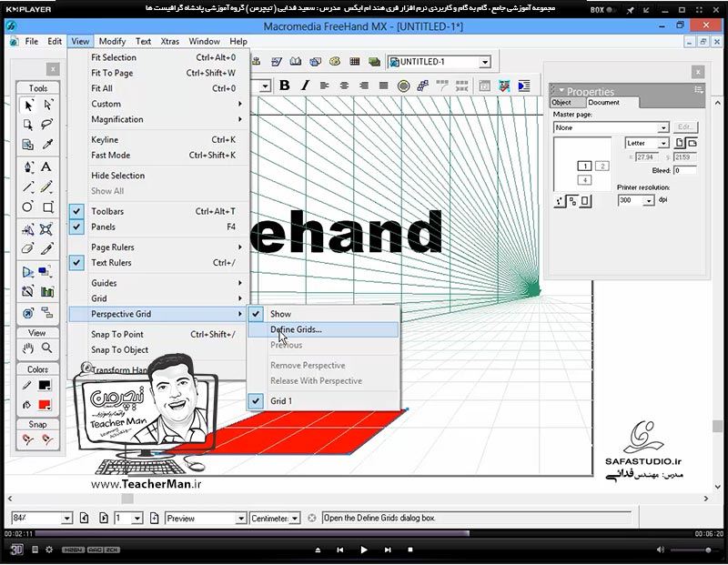Select the Text tool
This screenshot has width=728, height=565.
[46, 166]
